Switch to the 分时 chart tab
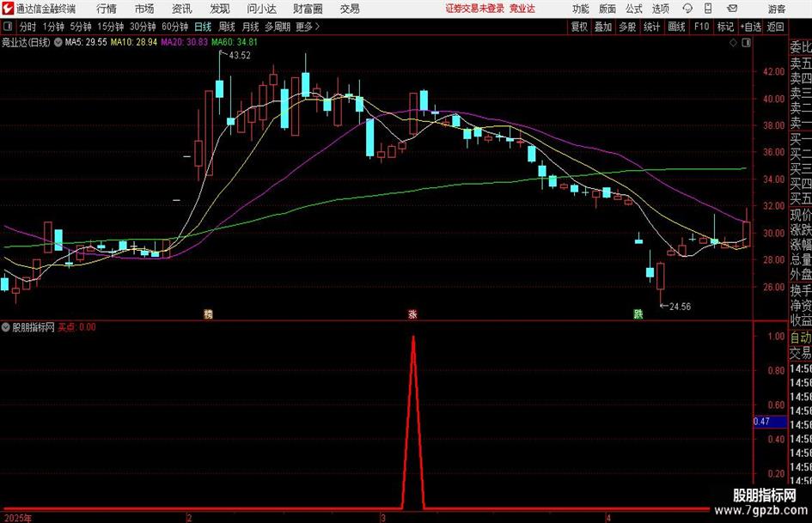 pos(28,27)
